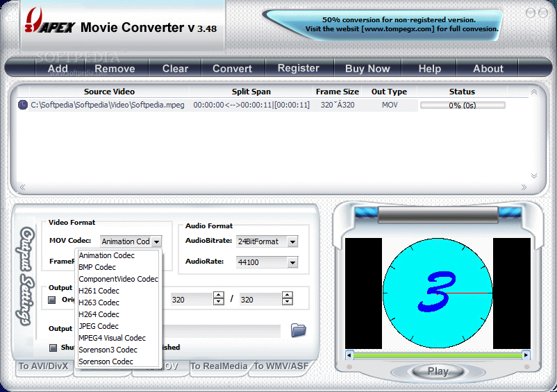Toggle the Original size checkbox
557x392 pixels.
pyautogui.click(x=52, y=300)
